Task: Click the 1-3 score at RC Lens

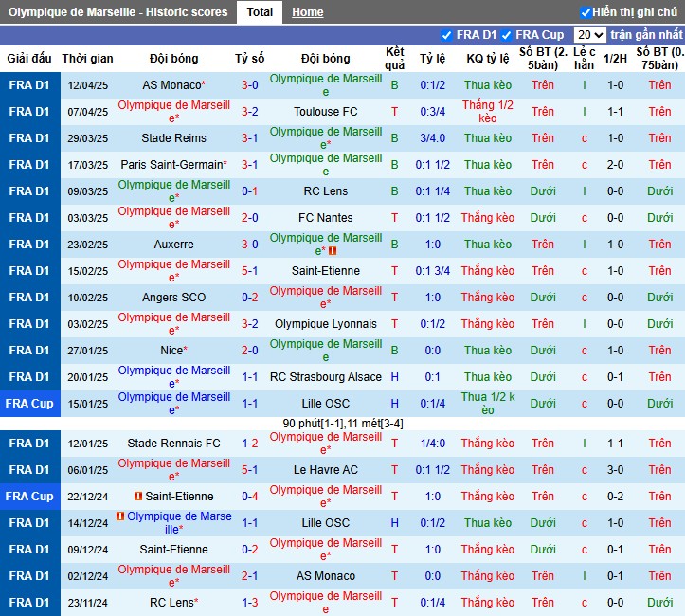Action: (250, 603)
